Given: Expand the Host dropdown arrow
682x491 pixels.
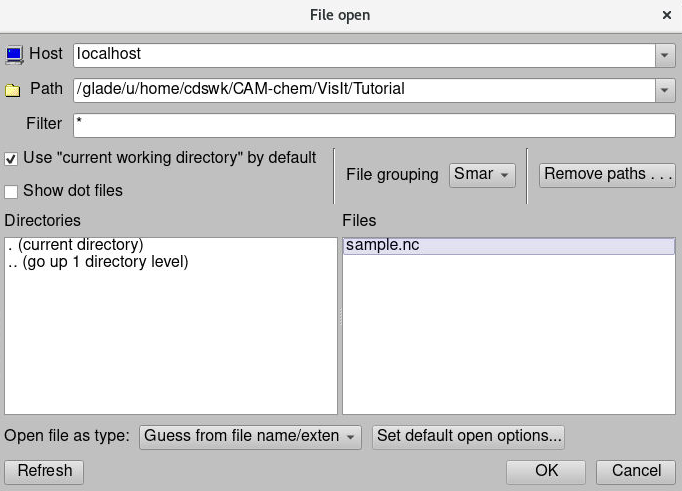Looking at the screenshot, I should [665, 55].
